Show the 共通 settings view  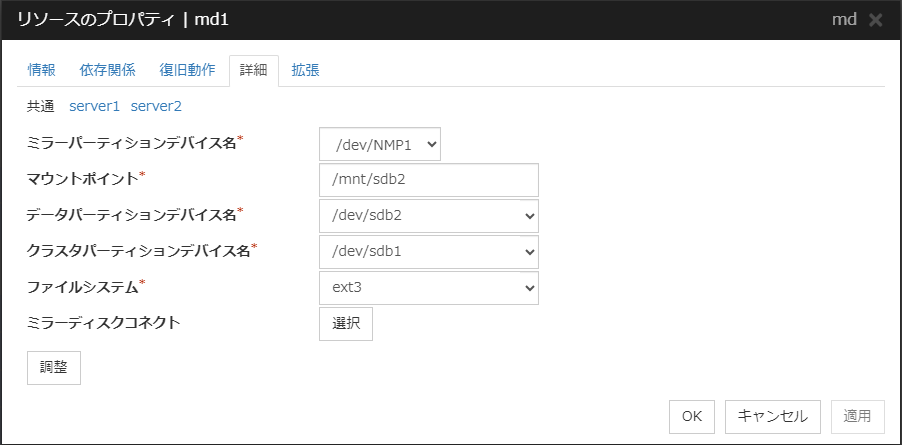[x=41, y=105]
